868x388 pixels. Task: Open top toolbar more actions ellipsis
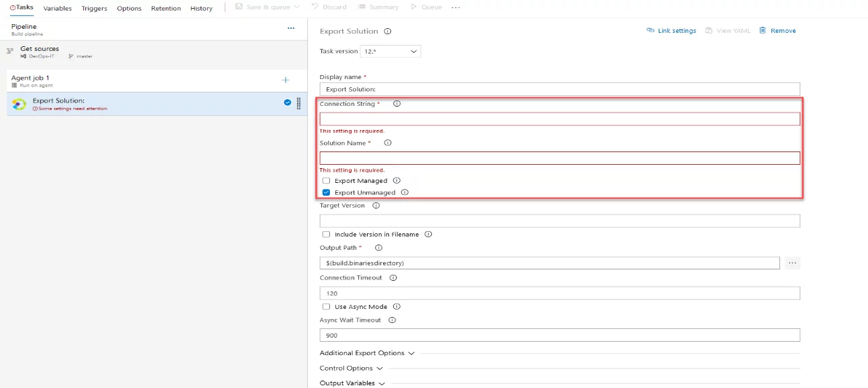pyautogui.click(x=456, y=7)
